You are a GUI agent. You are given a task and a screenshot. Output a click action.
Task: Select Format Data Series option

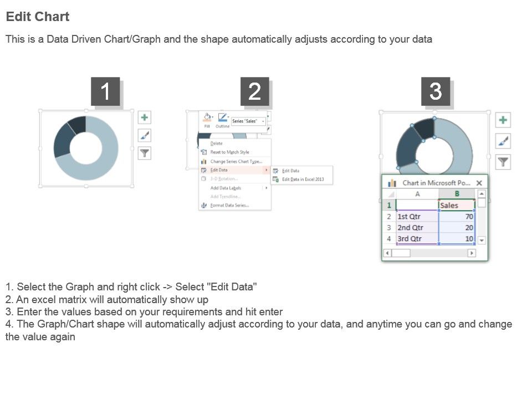click(229, 205)
